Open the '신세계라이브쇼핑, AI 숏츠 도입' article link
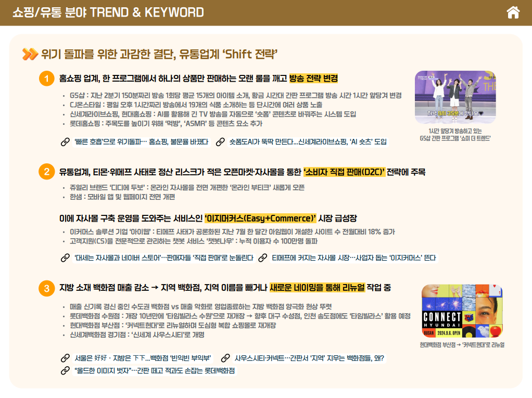 pyautogui.click(x=308, y=142)
